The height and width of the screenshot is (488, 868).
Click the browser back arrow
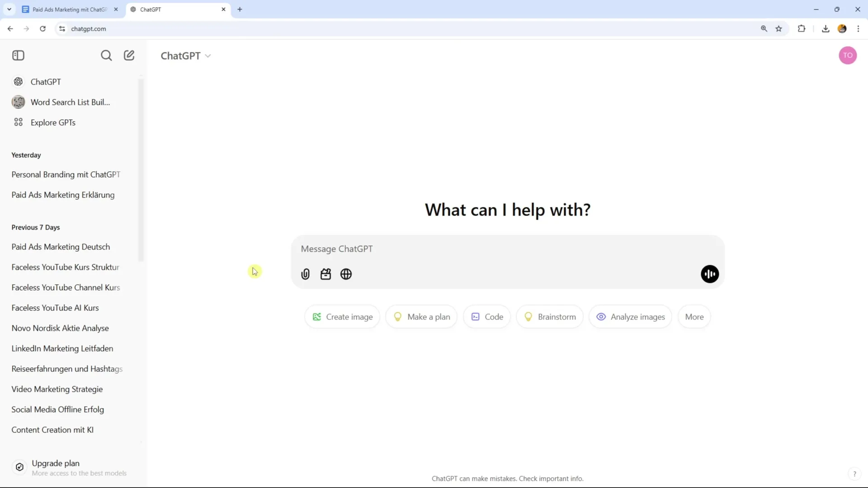tap(10, 28)
